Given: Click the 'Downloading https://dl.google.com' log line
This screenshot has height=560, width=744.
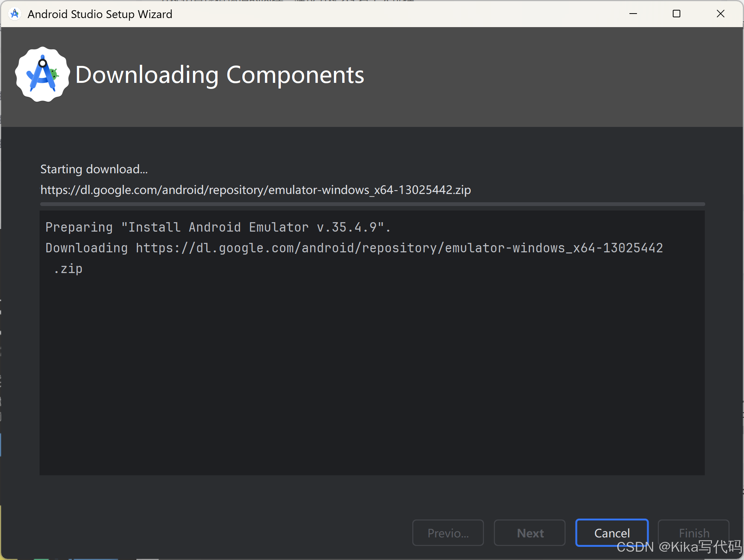Looking at the screenshot, I should coord(354,258).
